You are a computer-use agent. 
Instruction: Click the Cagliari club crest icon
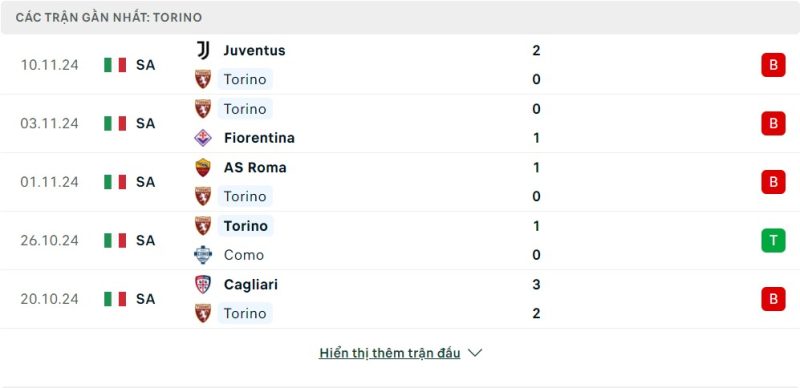point(203,284)
